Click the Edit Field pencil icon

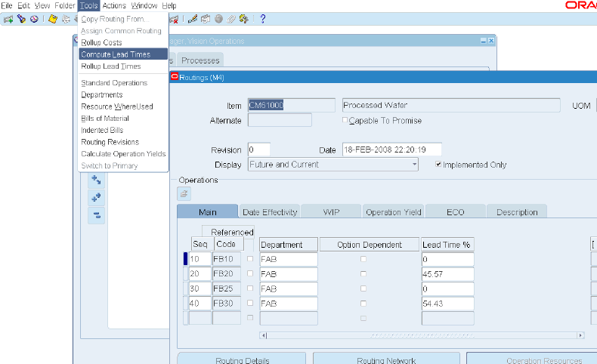(x=193, y=19)
